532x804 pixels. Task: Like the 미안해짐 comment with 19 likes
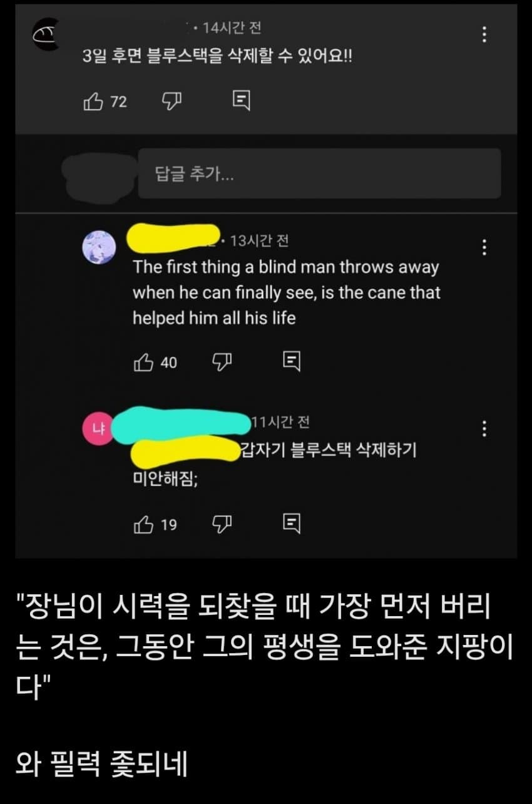tap(143, 524)
